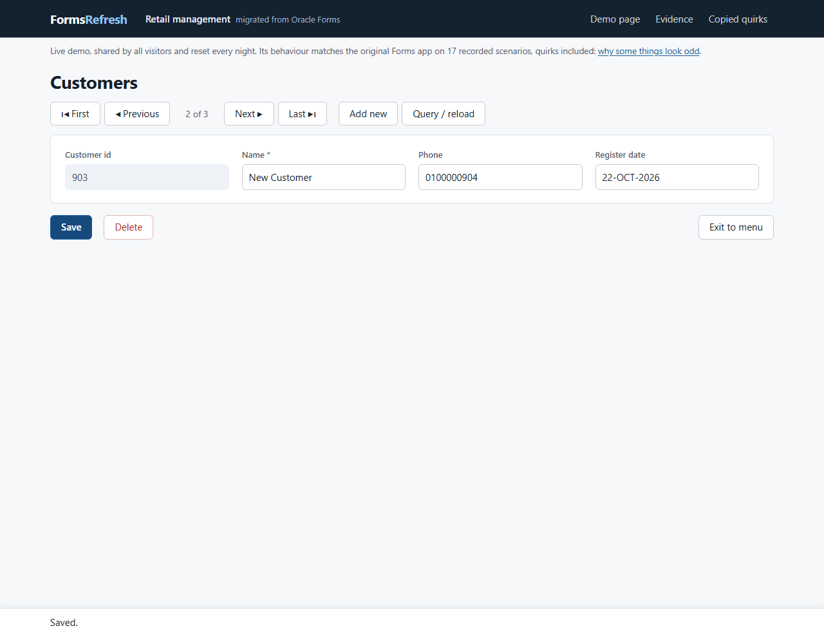Delete the current customer
Viewport: 824px width, 644px height.
point(129,227)
